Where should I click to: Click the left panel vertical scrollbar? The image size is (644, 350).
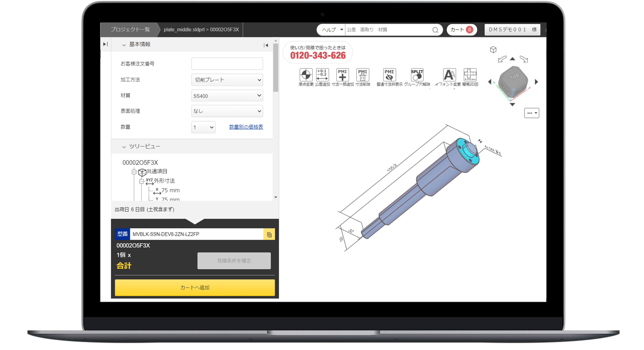[x=275, y=68]
